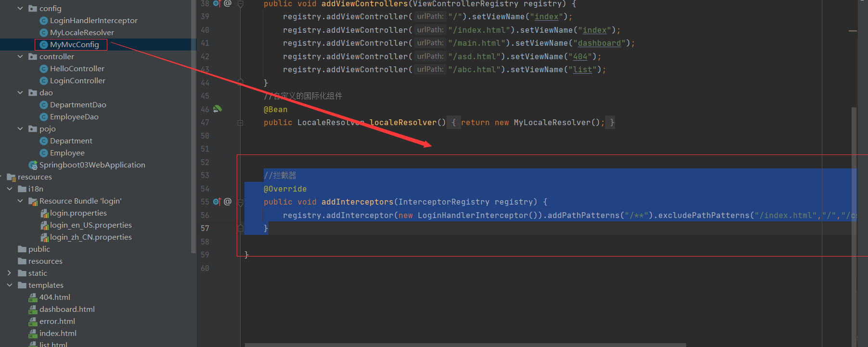The width and height of the screenshot is (868, 347).
Task: Select MyMvcConfig in the project tree
Action: pyautogui.click(x=74, y=45)
